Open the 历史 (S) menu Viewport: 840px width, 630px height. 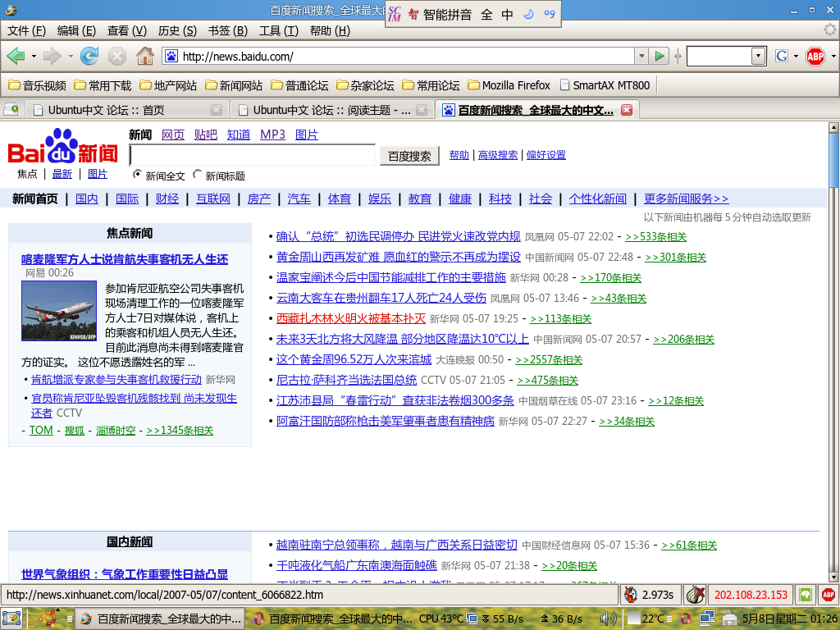[177, 30]
